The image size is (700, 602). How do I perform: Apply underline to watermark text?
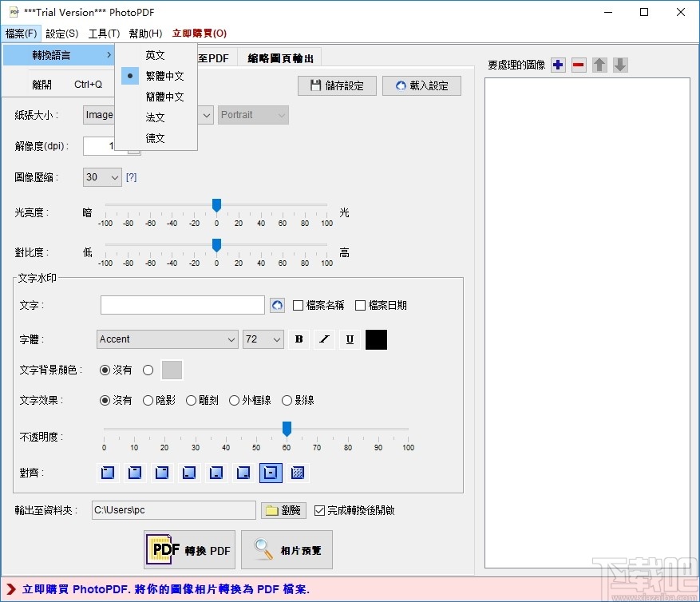click(x=350, y=339)
